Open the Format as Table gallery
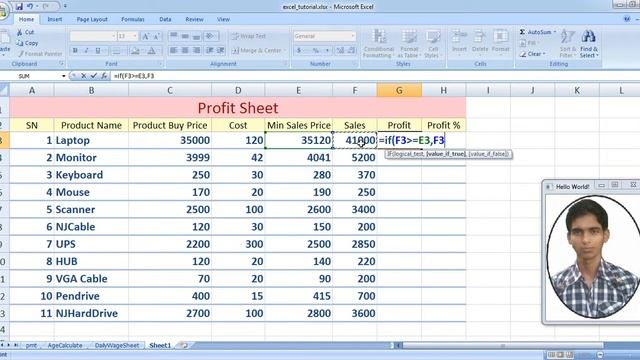 tap(408, 44)
